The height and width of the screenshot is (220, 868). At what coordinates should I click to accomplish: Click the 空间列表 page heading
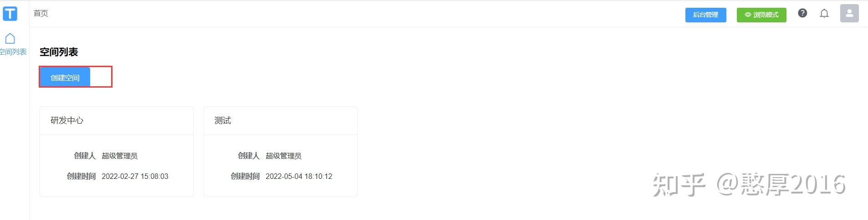[x=59, y=52]
